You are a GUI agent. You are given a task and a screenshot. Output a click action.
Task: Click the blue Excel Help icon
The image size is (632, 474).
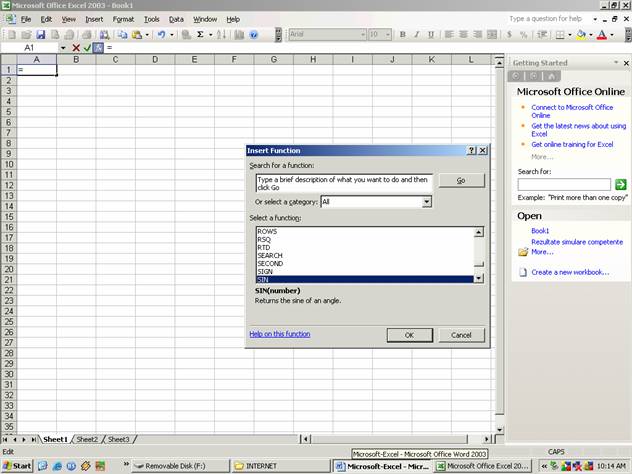(x=254, y=35)
